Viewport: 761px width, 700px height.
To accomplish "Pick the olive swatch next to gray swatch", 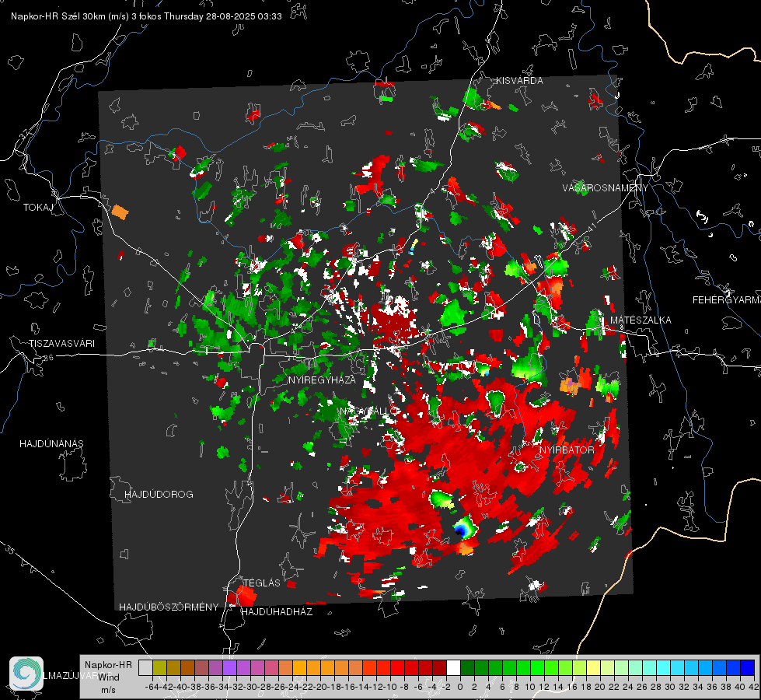I will click(x=159, y=667).
